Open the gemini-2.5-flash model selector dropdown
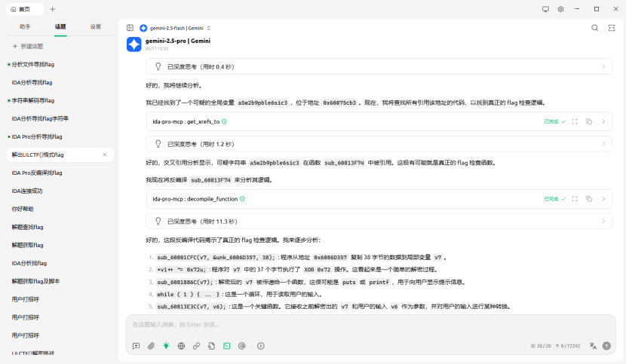 (x=175, y=28)
